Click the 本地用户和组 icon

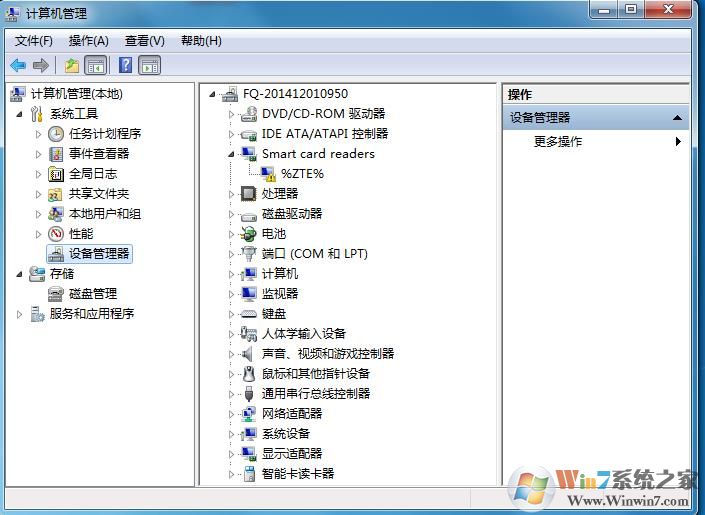[56, 214]
